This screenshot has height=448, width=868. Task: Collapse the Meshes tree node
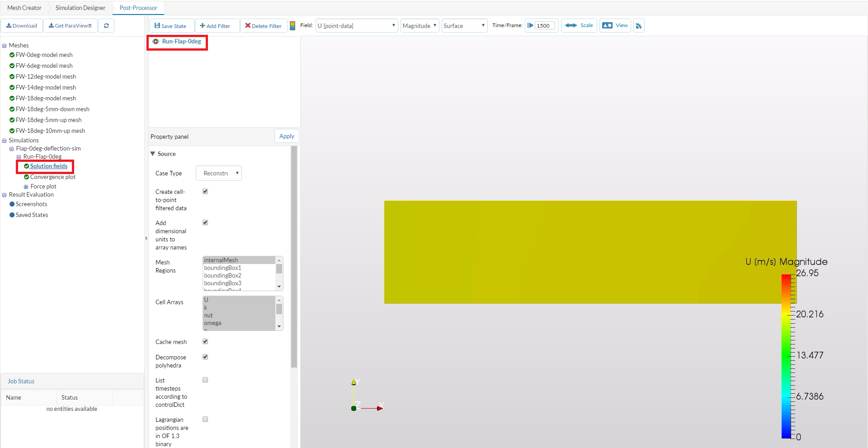pos(5,46)
